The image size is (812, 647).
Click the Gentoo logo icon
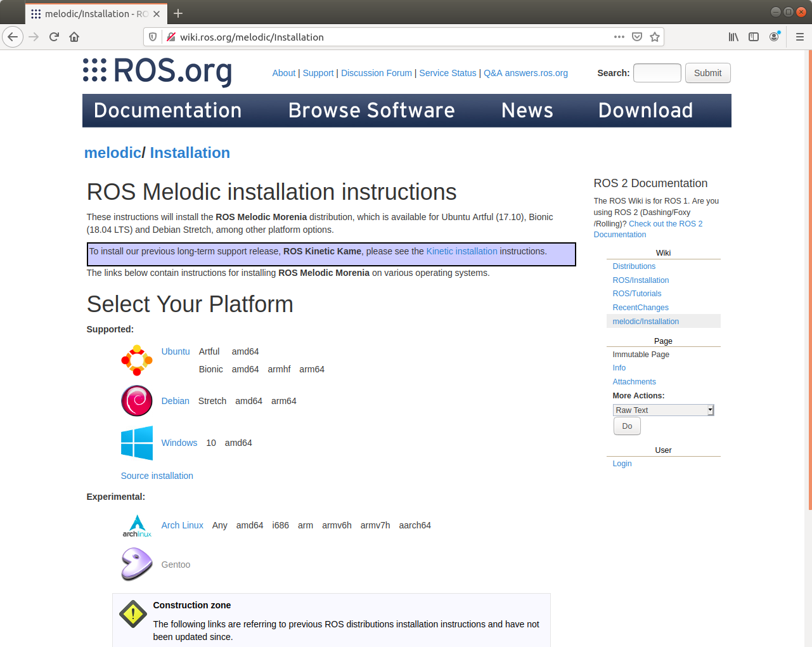(x=136, y=564)
